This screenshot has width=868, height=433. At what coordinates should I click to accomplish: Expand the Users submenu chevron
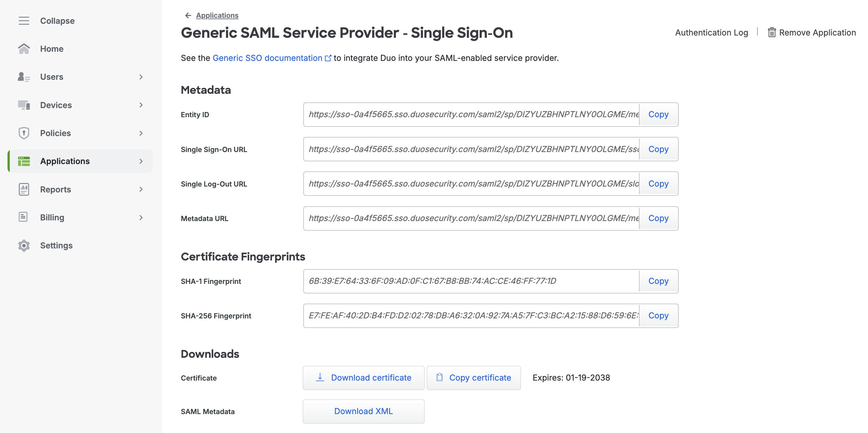[x=141, y=77]
